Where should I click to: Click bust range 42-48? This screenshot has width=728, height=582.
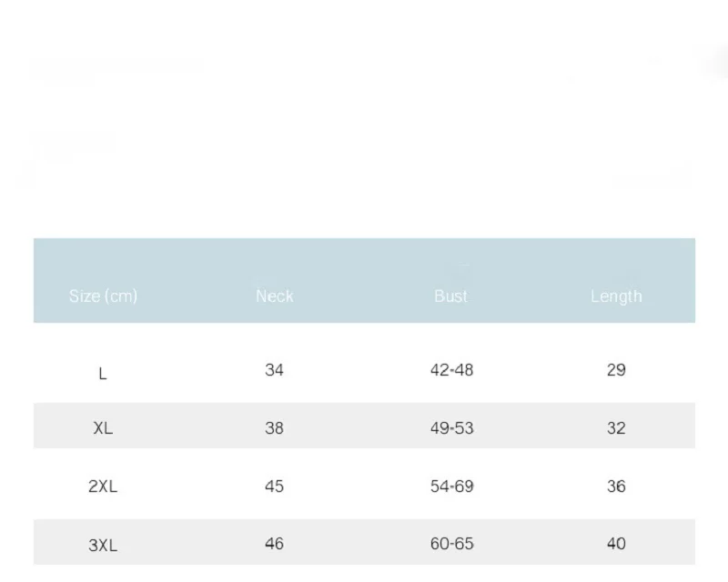451,370
